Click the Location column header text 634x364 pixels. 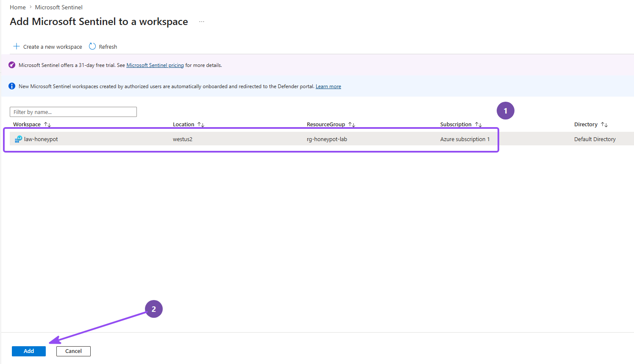(184, 125)
